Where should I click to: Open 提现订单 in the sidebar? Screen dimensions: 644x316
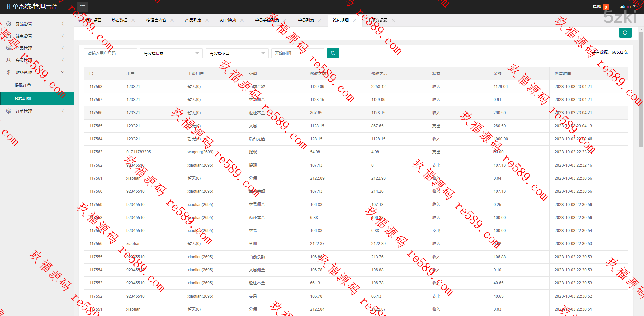[23, 85]
